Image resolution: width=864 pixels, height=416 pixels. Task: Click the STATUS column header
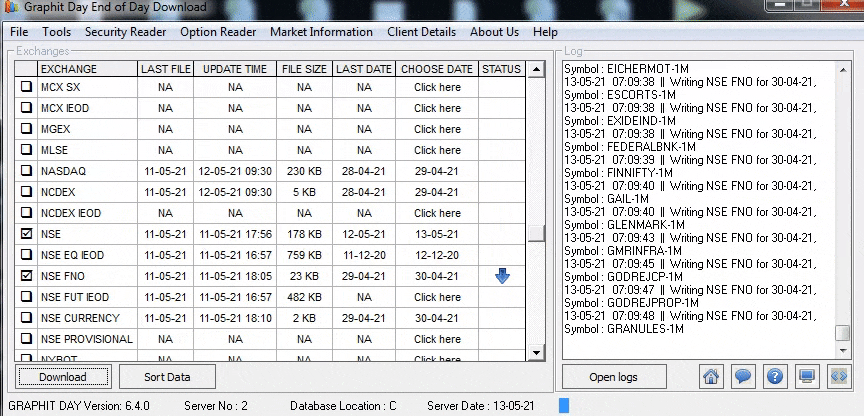[x=501, y=69]
